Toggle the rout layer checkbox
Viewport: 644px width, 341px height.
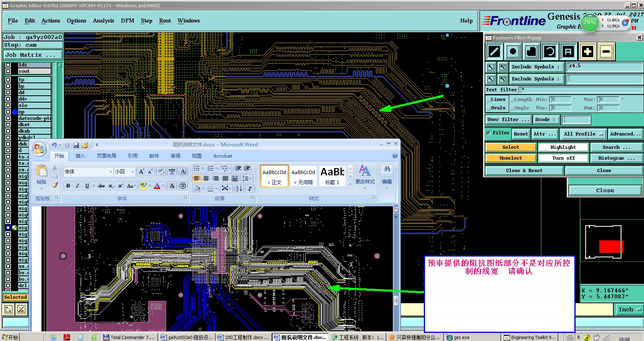[x=8, y=71]
